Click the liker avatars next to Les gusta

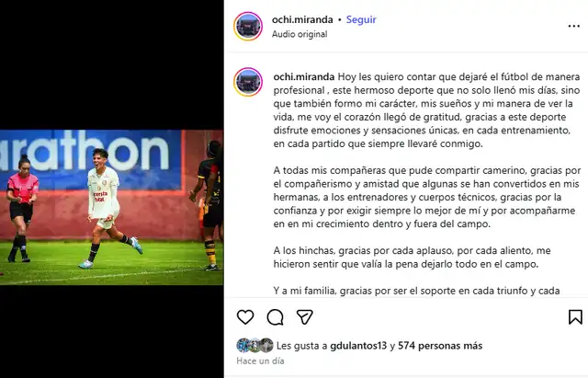coord(255,345)
